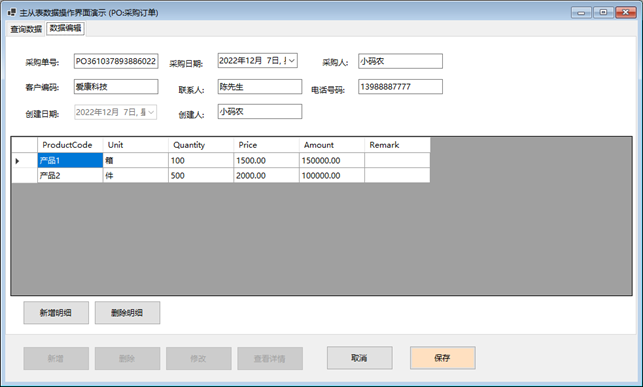643x387 pixels.
Task: Click the 联系人 input field
Action: pyautogui.click(x=260, y=87)
